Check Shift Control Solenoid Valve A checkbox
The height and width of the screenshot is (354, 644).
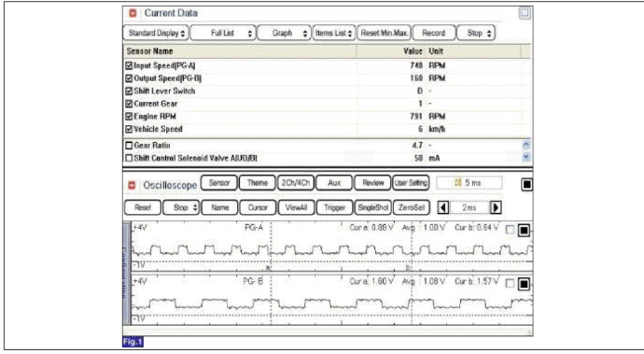click(x=129, y=158)
